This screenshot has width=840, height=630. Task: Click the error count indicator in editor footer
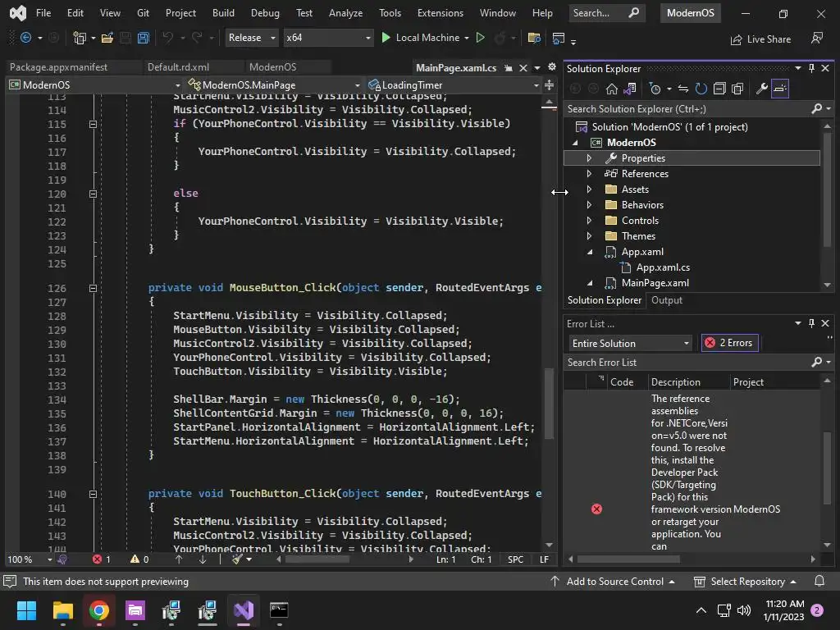click(101, 559)
